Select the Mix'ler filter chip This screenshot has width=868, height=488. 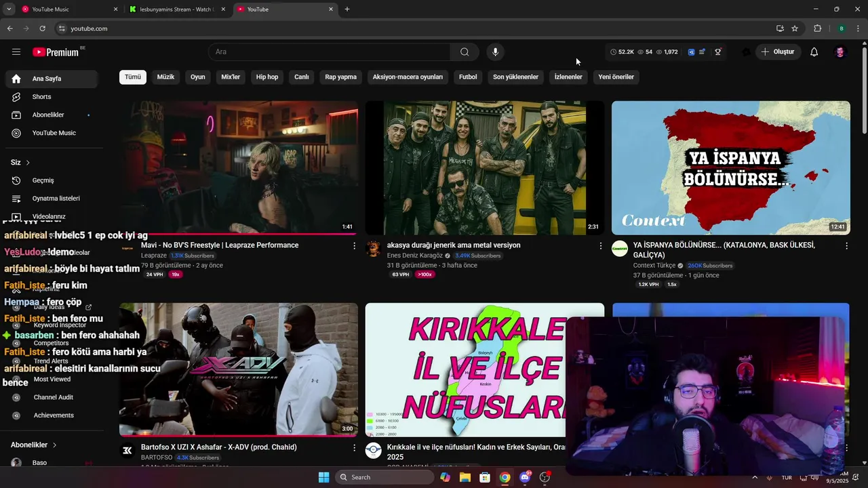pos(231,77)
